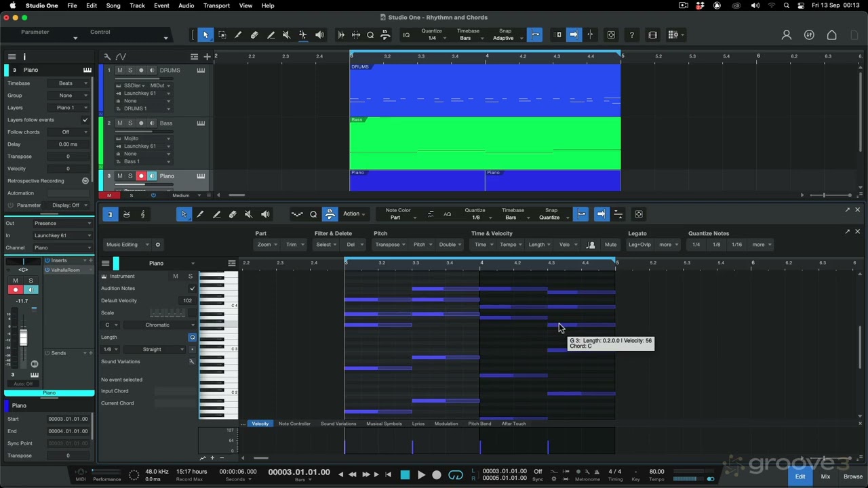Select the editor Listen speaker tool
This screenshot has width=868, height=488.
click(x=265, y=214)
